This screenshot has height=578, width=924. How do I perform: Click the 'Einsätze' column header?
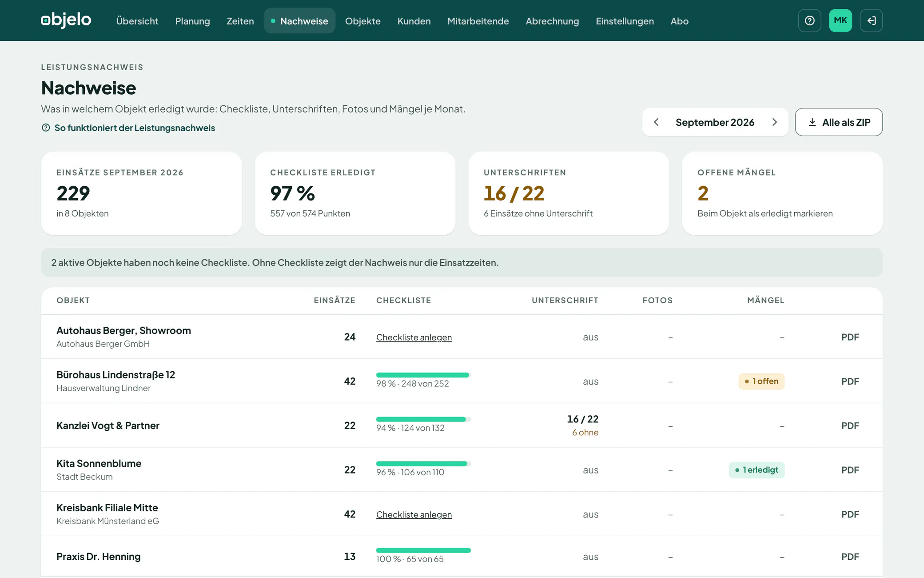point(335,301)
